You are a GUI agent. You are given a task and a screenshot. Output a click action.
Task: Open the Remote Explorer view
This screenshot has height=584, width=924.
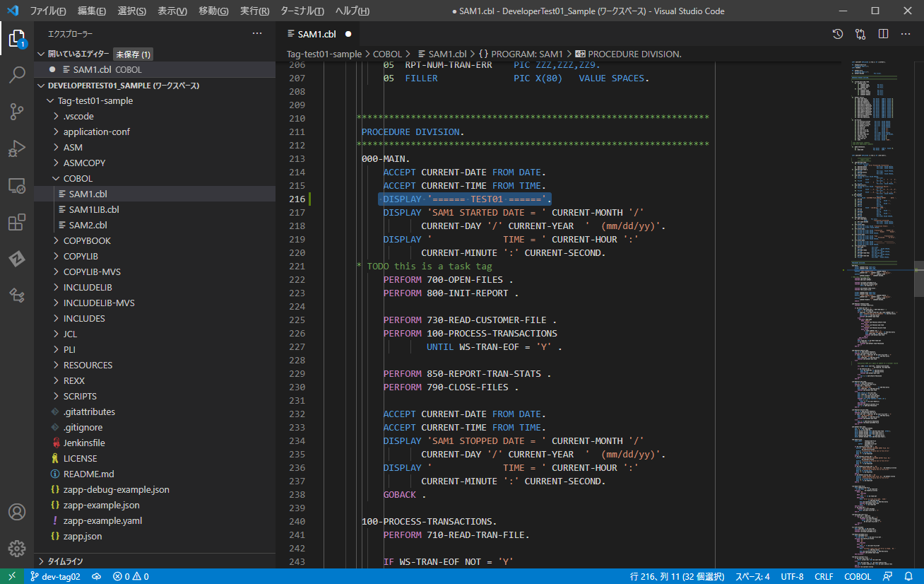click(x=17, y=186)
